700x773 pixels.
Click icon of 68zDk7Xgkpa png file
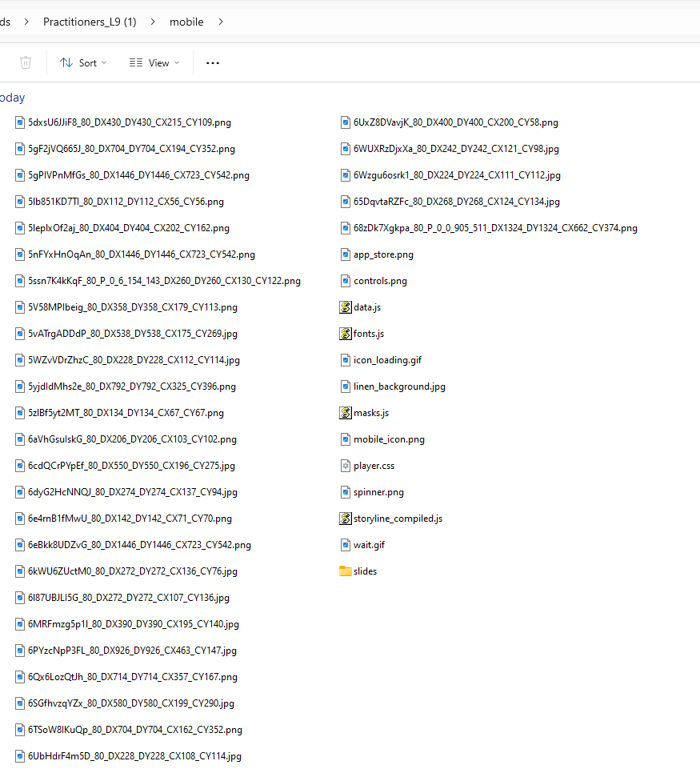346,228
